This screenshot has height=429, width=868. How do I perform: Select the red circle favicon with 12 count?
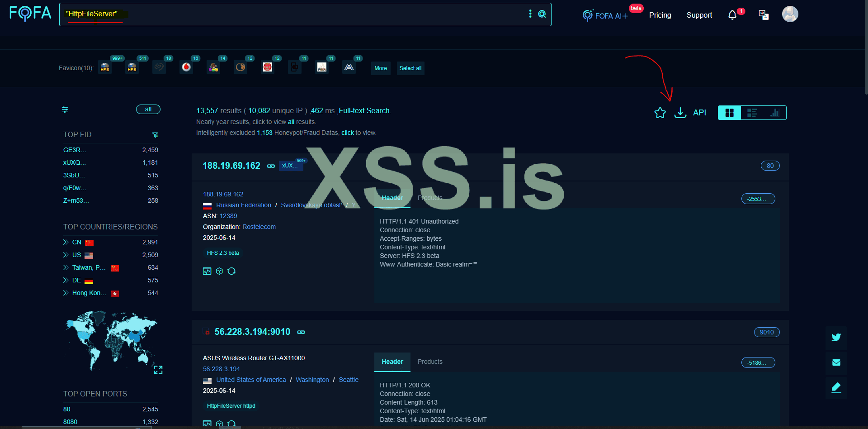268,67
